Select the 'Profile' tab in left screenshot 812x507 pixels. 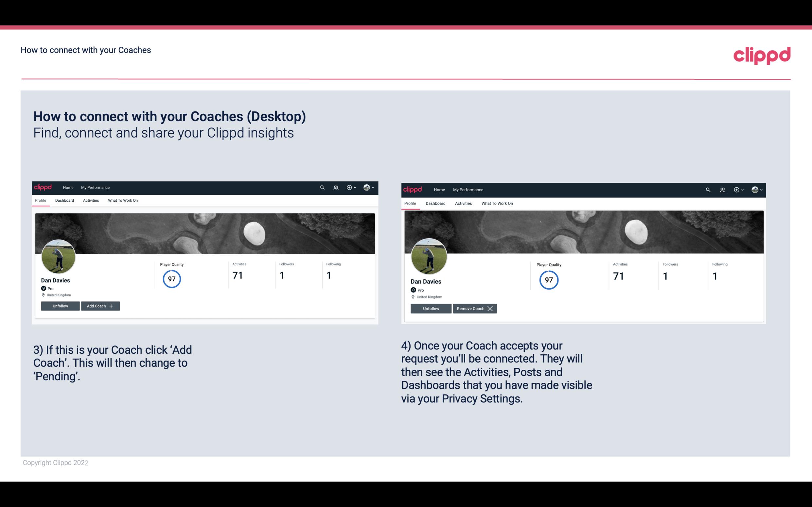(x=40, y=200)
